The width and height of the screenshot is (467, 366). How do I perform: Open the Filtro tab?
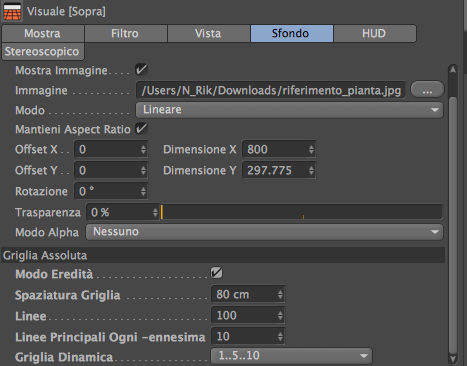(x=125, y=33)
